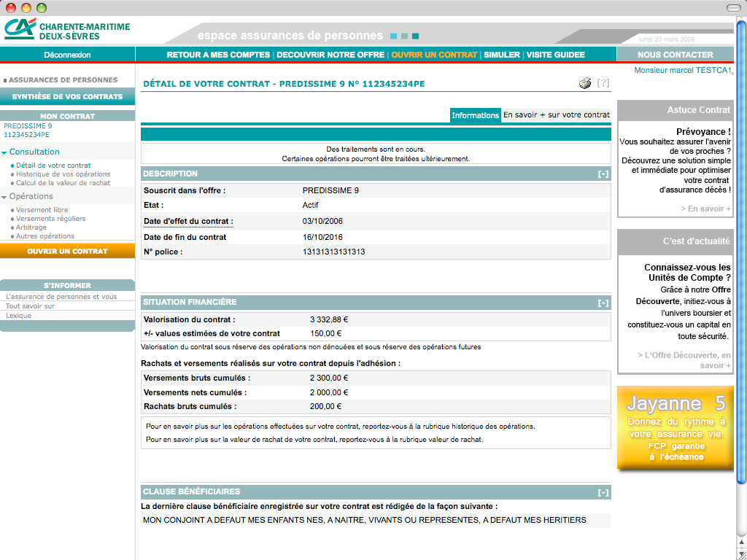Open Synthèse de vos contrats
747x560 pixels.
coord(67,97)
